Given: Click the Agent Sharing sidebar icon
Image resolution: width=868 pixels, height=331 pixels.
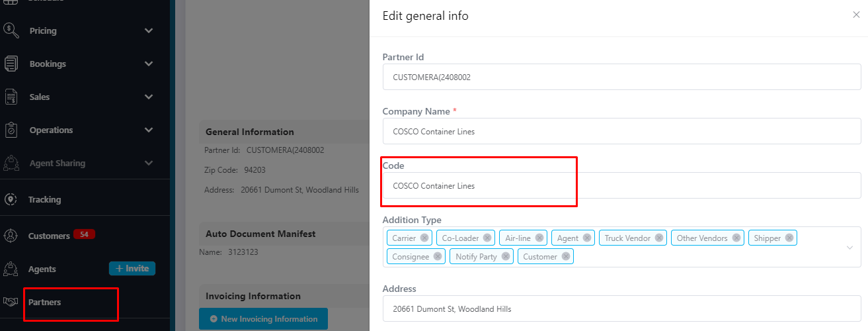Looking at the screenshot, I should pyautogui.click(x=11, y=163).
